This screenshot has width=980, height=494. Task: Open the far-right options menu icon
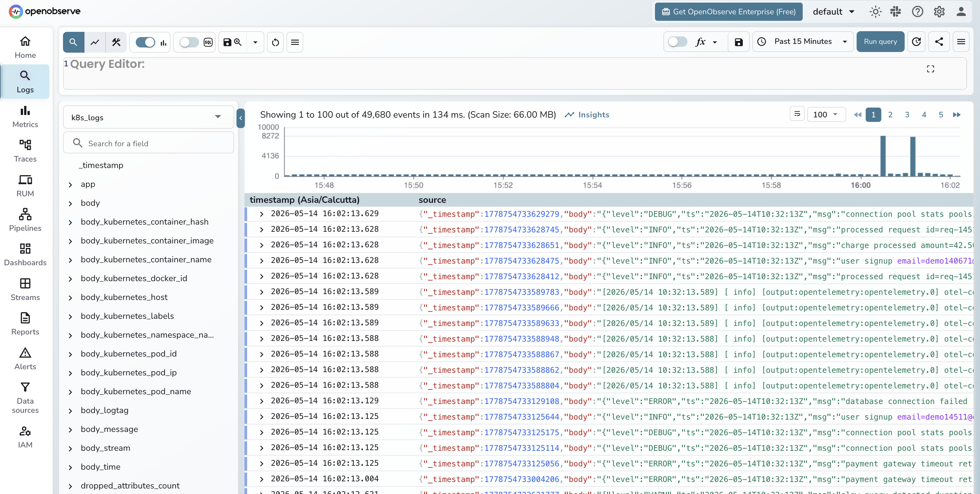pyautogui.click(x=961, y=42)
